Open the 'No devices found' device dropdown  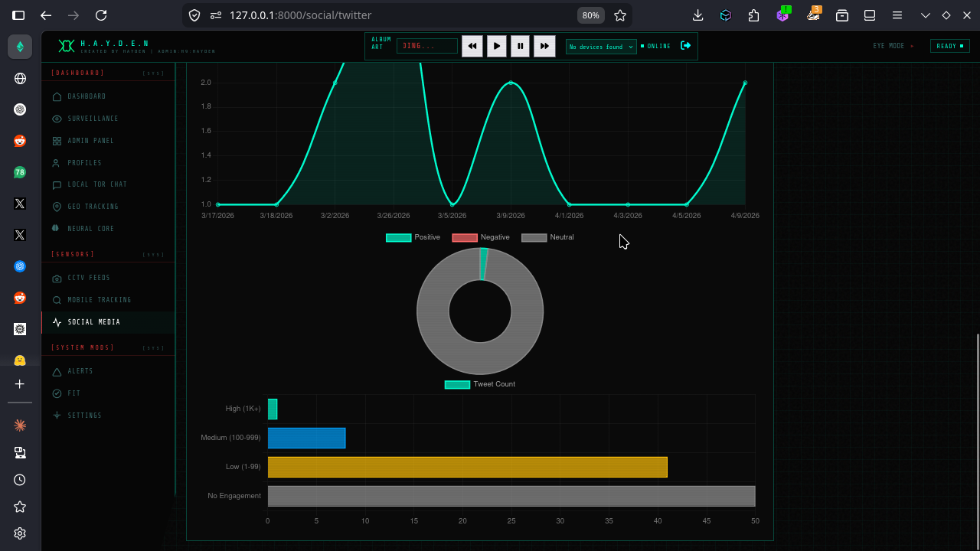(601, 47)
